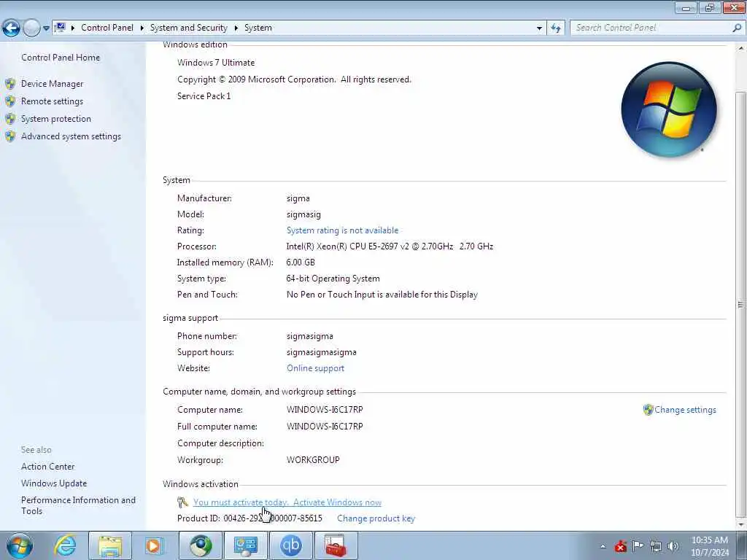This screenshot has width=747, height=560.
Task: Click the scrollbar up arrow
Action: point(740,49)
